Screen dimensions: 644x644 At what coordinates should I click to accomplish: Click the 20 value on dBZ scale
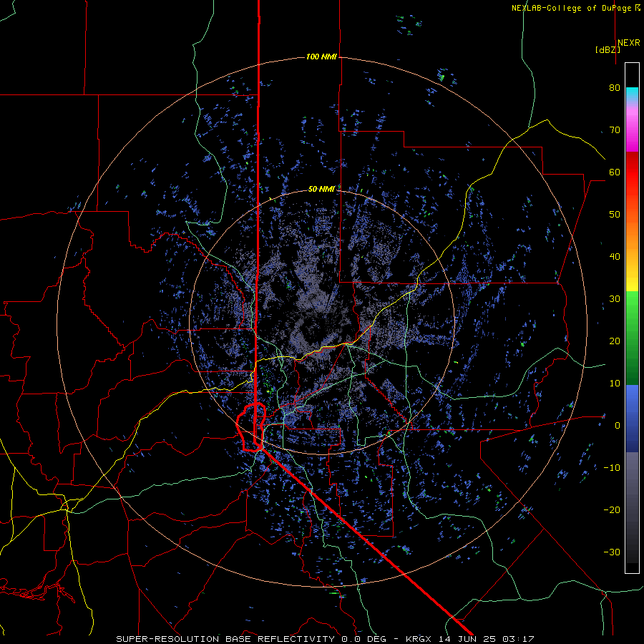point(615,341)
